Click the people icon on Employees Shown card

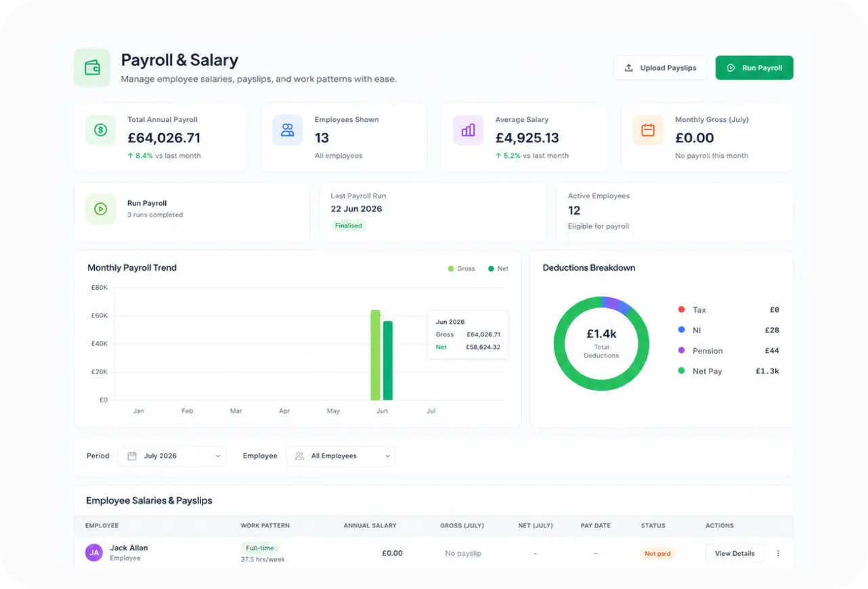pos(287,130)
